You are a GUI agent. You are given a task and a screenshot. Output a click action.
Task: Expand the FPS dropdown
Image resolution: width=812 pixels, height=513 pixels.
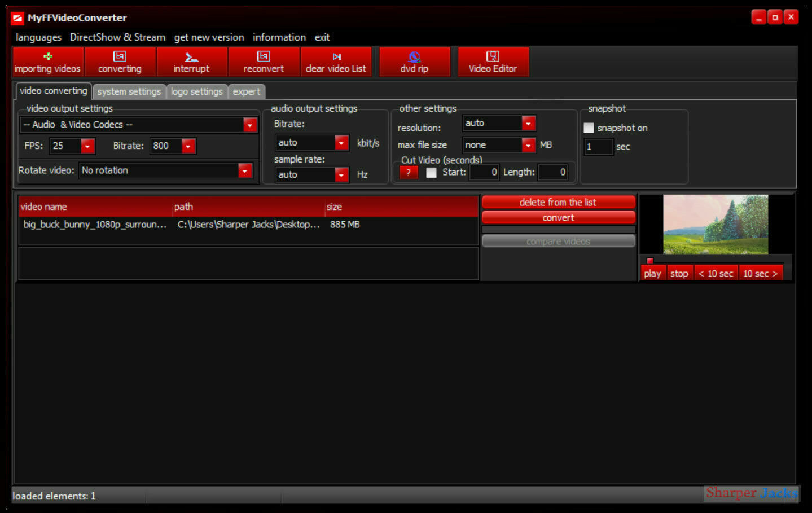point(87,146)
